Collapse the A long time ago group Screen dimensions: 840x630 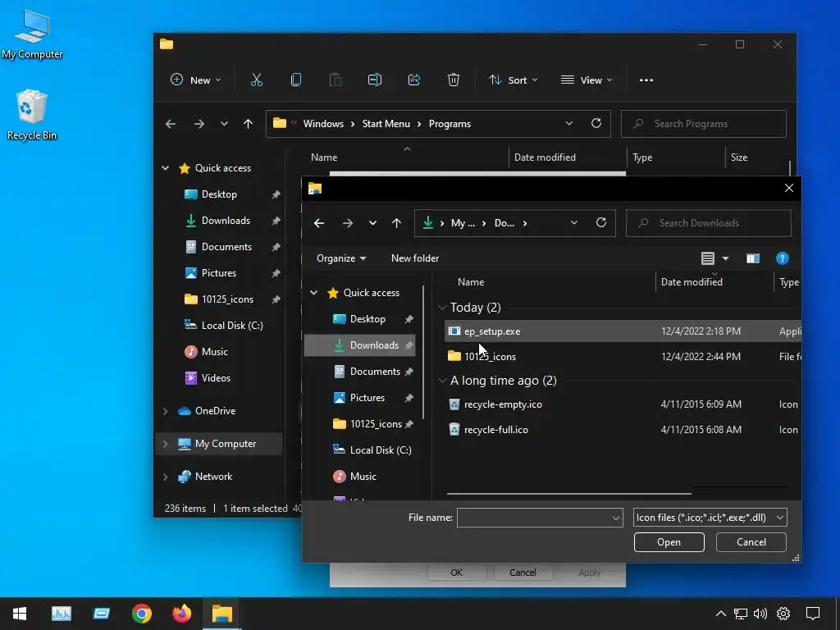tap(442, 381)
